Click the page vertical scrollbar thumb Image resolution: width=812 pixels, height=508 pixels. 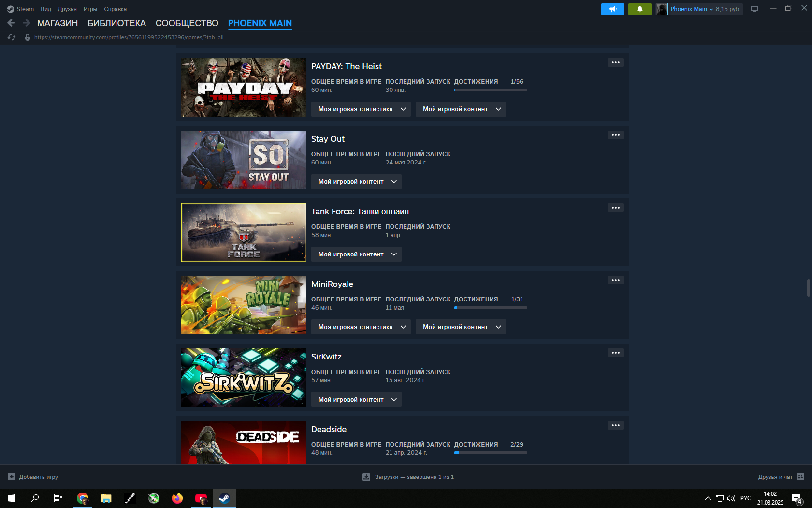[809, 288]
